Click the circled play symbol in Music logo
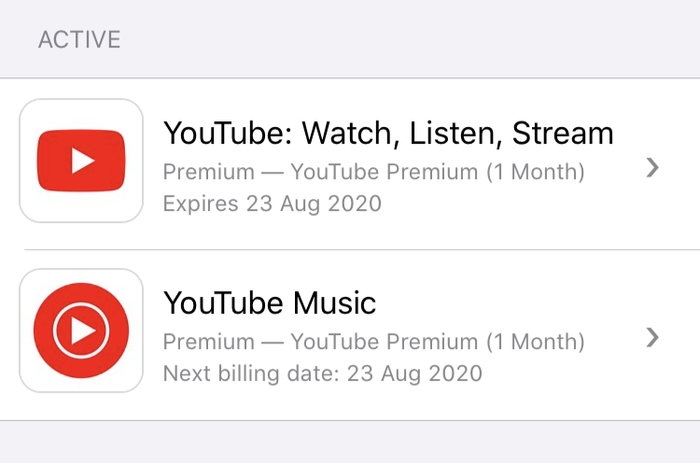 (x=81, y=330)
